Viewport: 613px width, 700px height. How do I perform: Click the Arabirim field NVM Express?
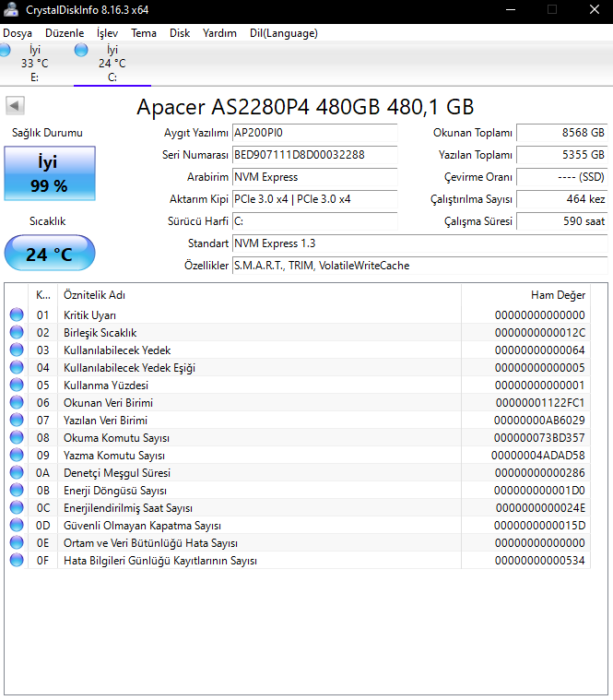(315, 177)
